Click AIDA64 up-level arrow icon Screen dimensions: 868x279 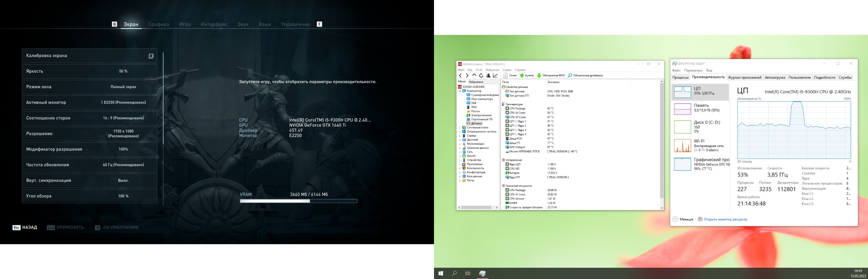pos(474,75)
